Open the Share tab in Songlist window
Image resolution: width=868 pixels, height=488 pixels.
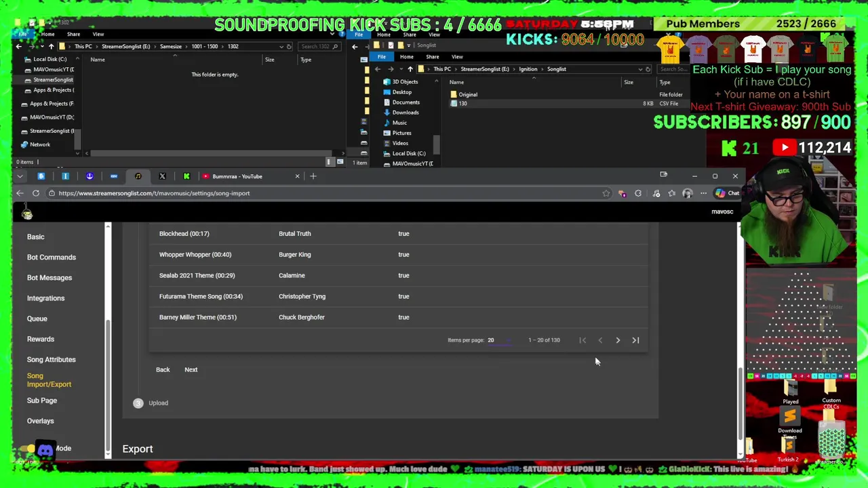pyautogui.click(x=433, y=57)
